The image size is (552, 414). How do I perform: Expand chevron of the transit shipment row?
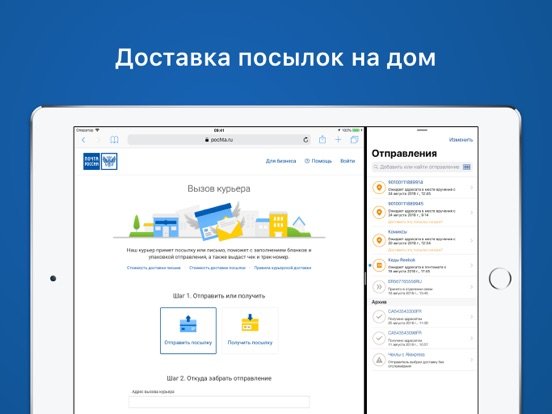(x=472, y=287)
